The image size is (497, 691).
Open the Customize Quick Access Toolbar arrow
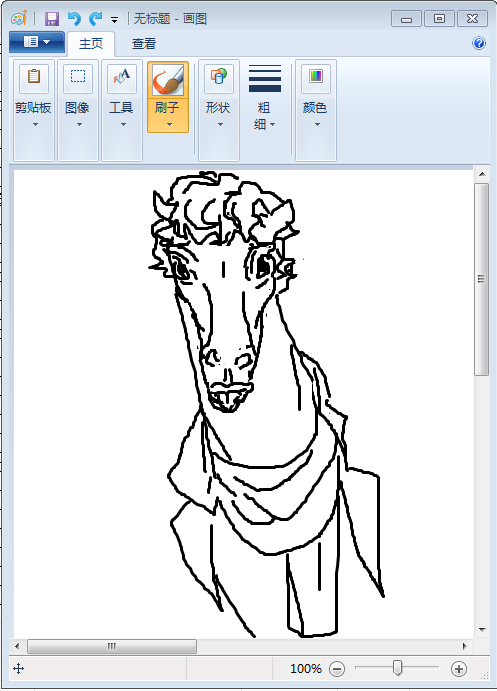(114, 19)
